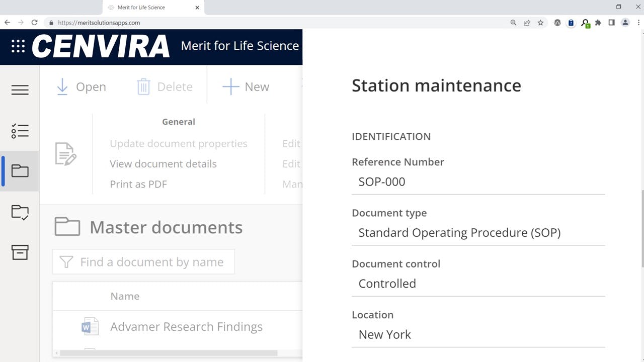Open the hamburger navigation menu

pos(20,89)
